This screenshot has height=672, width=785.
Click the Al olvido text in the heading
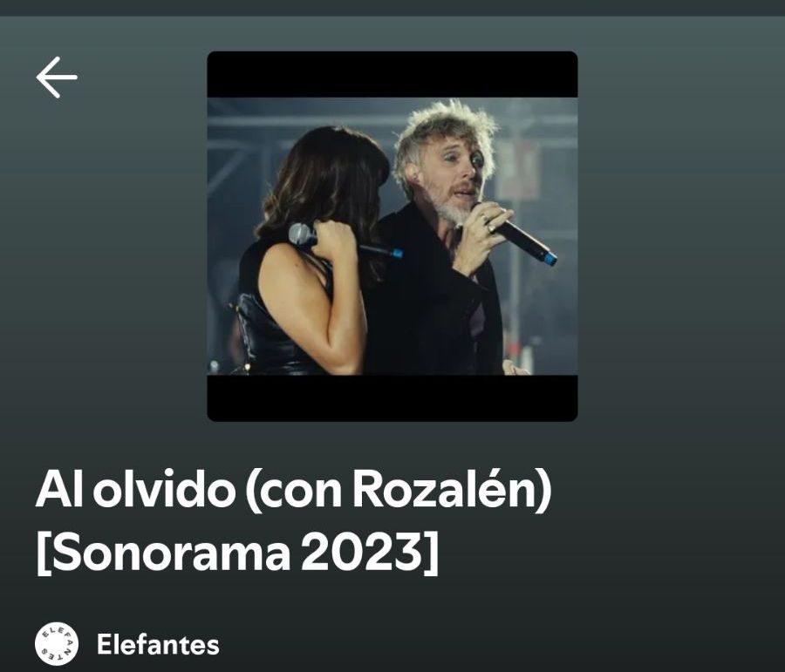[x=135, y=490]
